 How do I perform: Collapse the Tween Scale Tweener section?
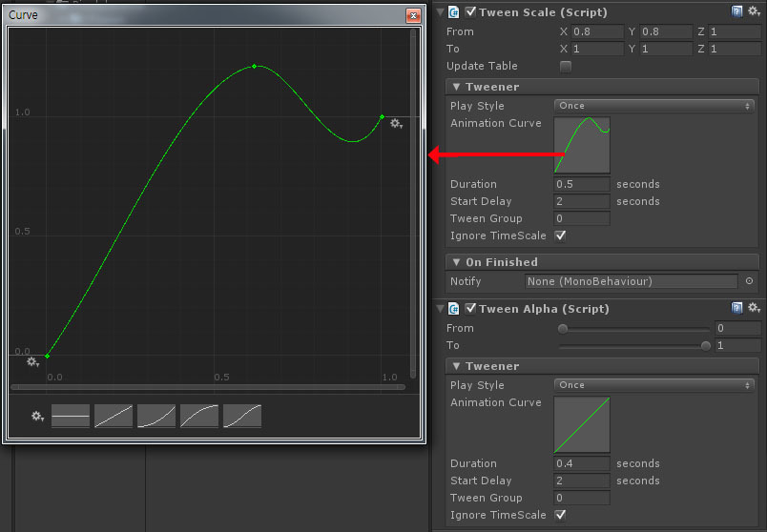coord(456,87)
